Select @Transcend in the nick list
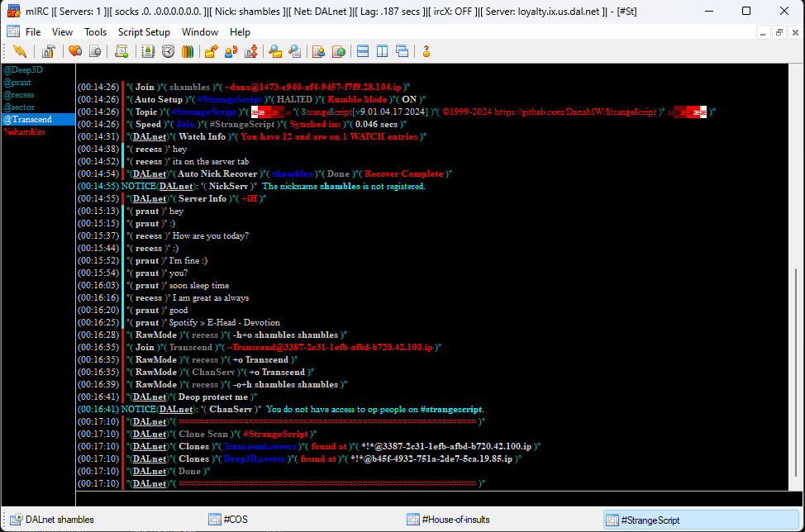This screenshot has height=532, width=805. pos(38,119)
